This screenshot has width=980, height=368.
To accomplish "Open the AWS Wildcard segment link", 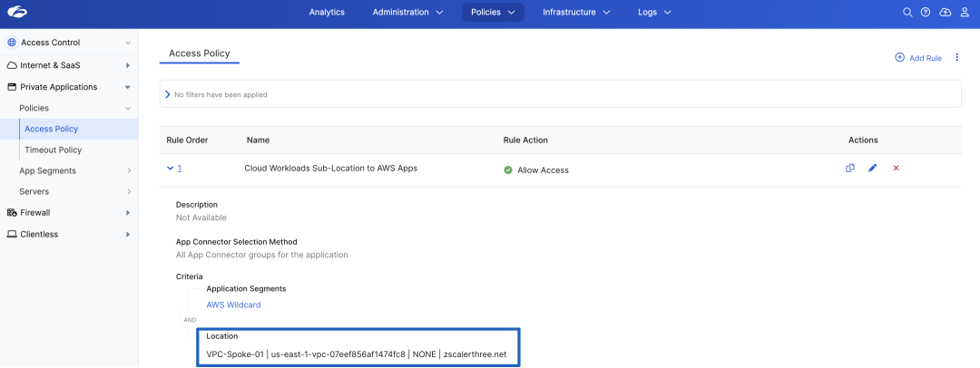I will pyautogui.click(x=233, y=305).
